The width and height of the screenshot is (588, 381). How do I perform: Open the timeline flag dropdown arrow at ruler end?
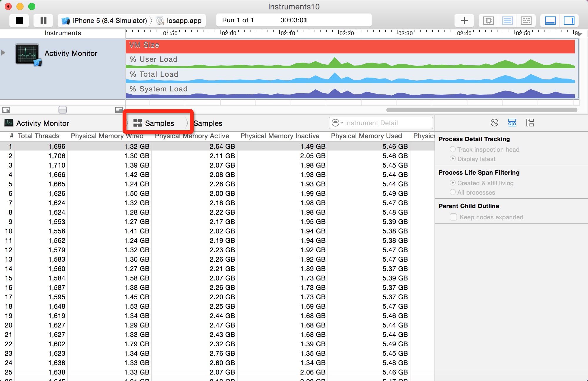[579, 34]
